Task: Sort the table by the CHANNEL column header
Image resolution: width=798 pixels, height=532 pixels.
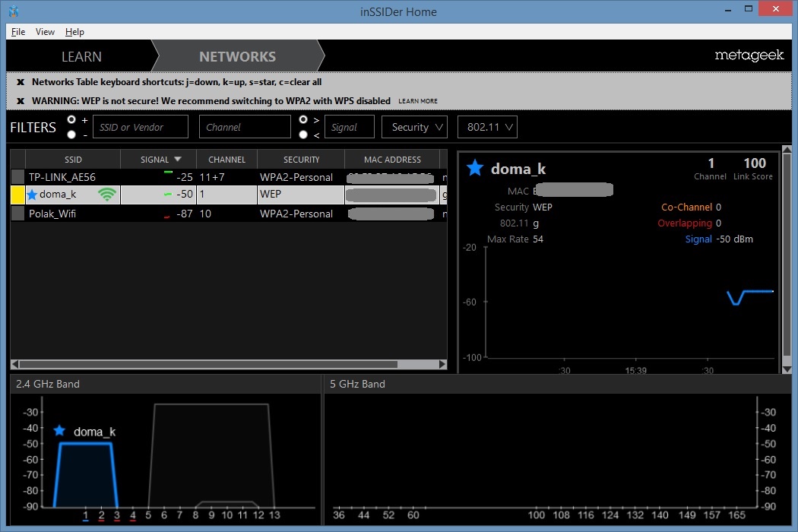Action: click(226, 160)
